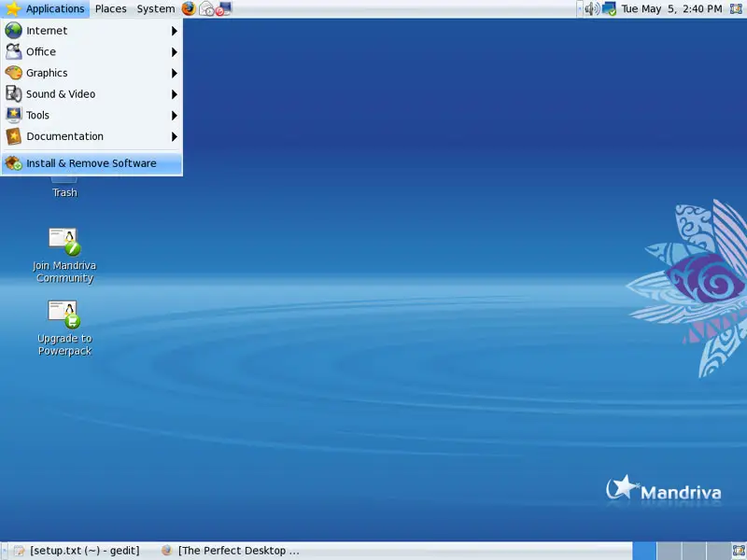Click the Firefox icon in the taskbar
Screen dimensions: 747x560
point(167,551)
